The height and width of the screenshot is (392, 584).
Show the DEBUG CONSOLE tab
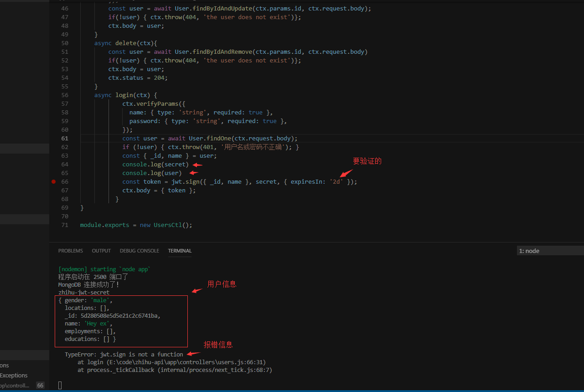[x=140, y=251]
